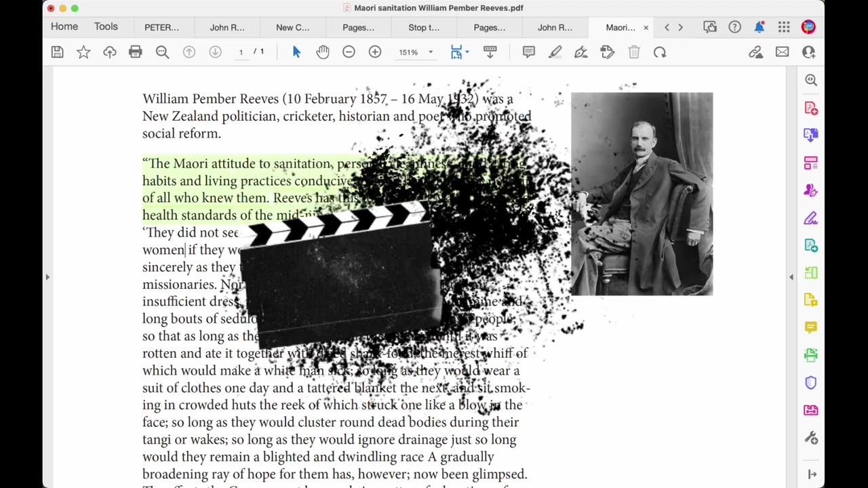The width and height of the screenshot is (868, 488).
Task: Go to next page arrow
Action: tap(215, 52)
